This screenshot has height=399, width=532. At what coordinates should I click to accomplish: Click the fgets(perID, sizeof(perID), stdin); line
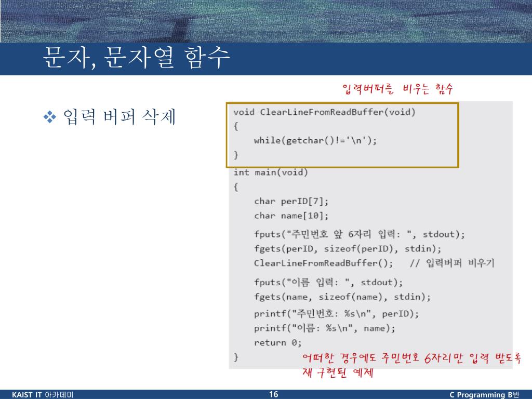[348, 249]
